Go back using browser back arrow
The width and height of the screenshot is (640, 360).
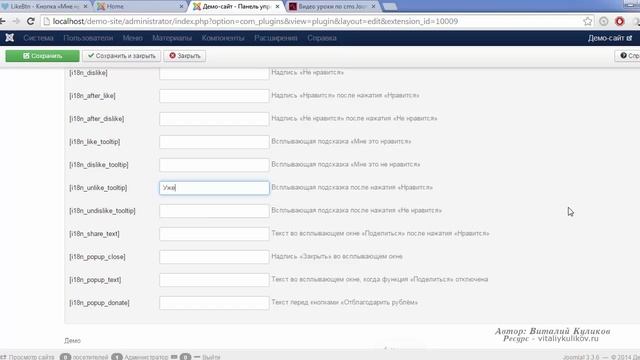(x=2, y=21)
